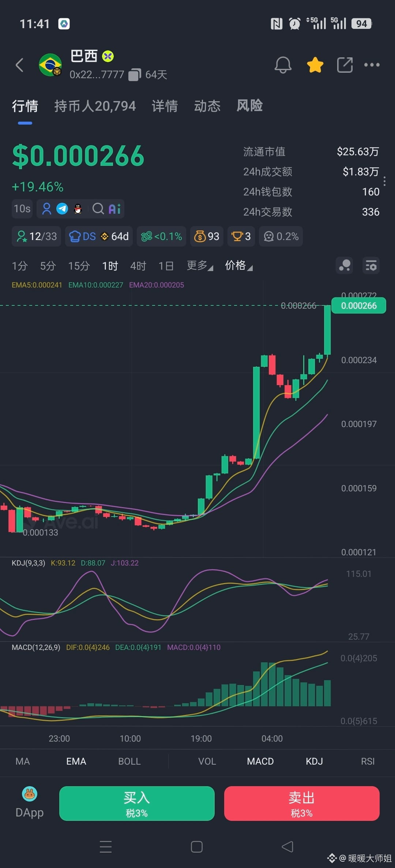The width and height of the screenshot is (395, 868).
Task: Open Android recent apps menu button
Action: coord(106,846)
